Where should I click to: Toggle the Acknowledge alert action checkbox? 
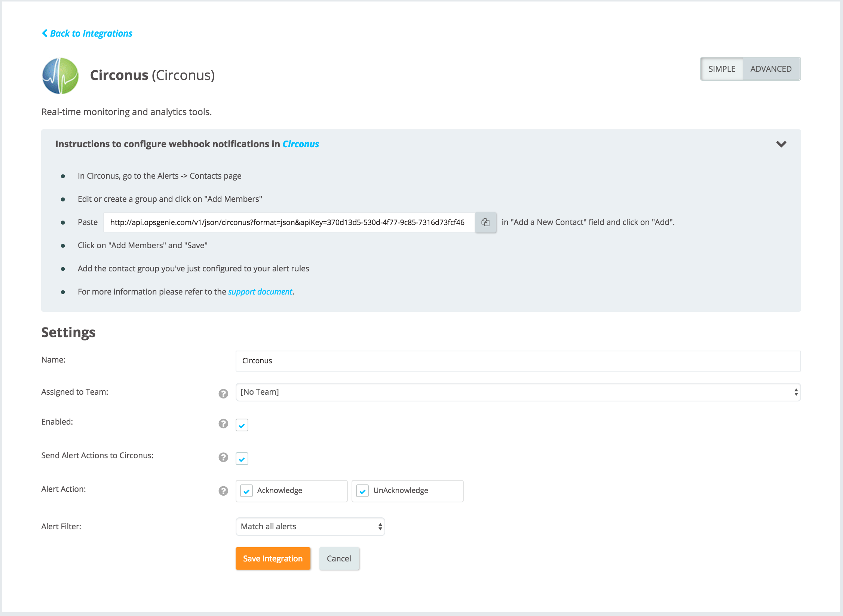(x=247, y=490)
